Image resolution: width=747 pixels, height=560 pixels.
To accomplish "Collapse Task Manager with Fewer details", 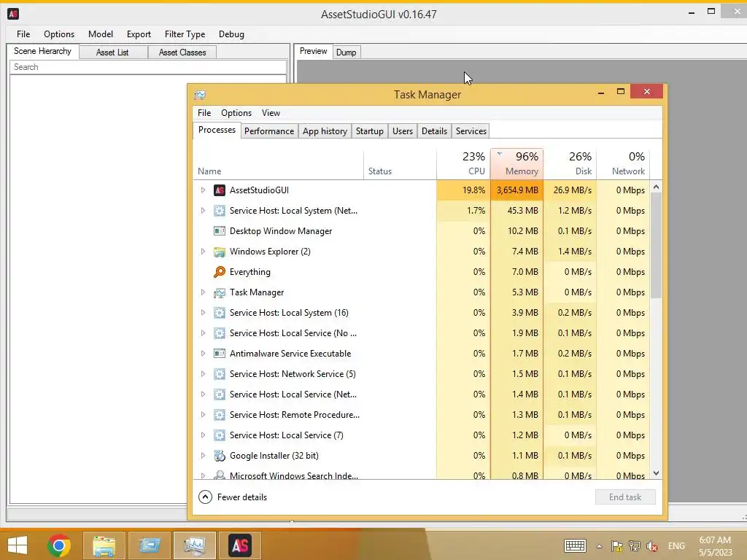I will tap(233, 497).
